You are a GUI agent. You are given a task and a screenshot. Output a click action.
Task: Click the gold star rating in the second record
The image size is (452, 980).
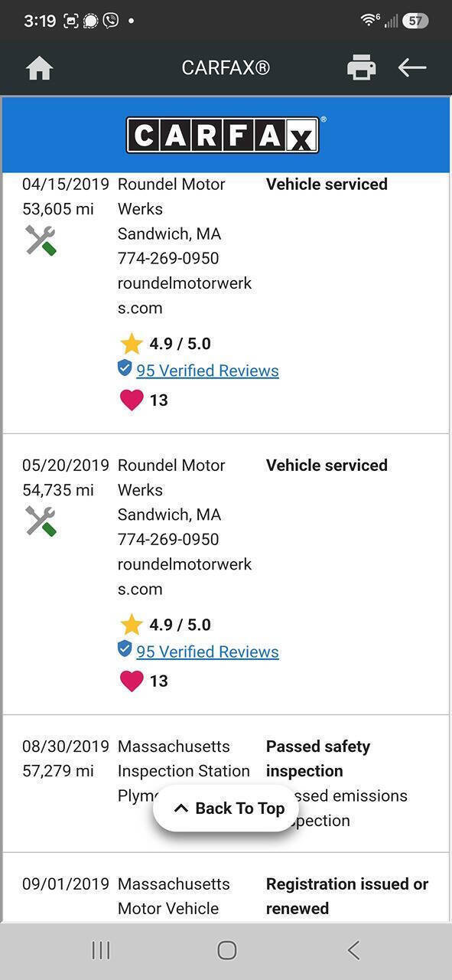pyautogui.click(x=132, y=625)
